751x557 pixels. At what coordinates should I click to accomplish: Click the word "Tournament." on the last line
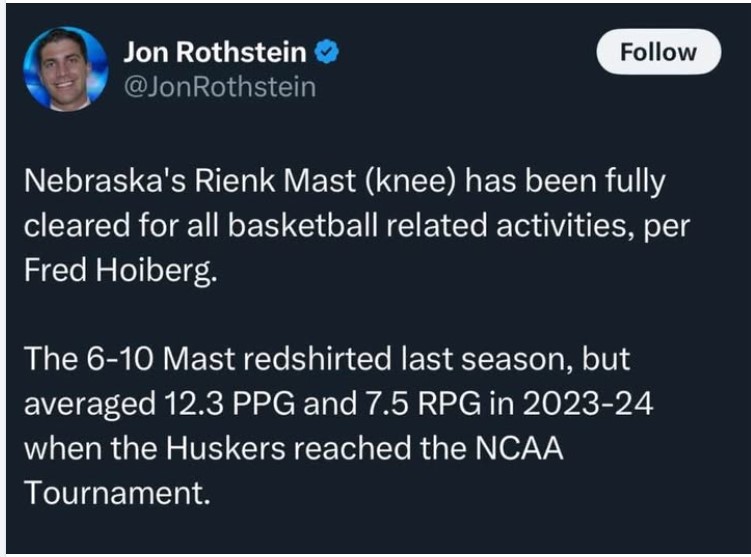[x=116, y=492]
